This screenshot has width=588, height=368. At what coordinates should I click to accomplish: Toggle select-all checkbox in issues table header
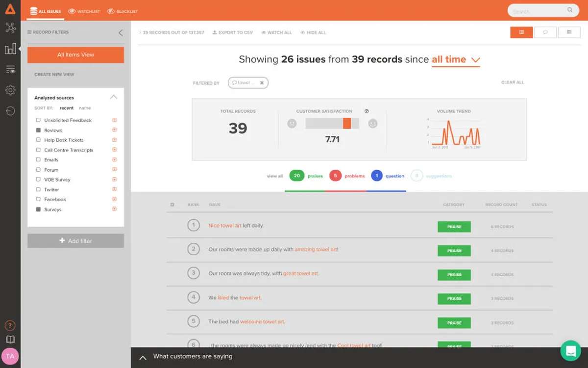click(x=172, y=205)
